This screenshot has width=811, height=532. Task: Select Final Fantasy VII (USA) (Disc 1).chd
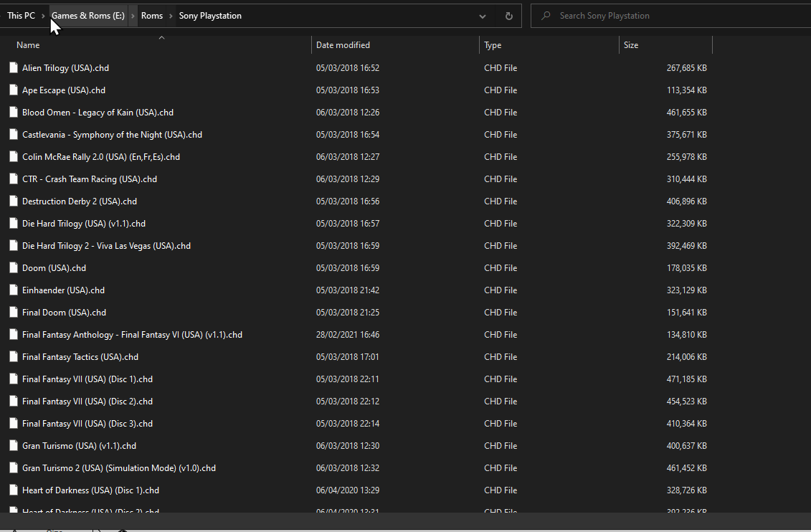click(x=87, y=379)
